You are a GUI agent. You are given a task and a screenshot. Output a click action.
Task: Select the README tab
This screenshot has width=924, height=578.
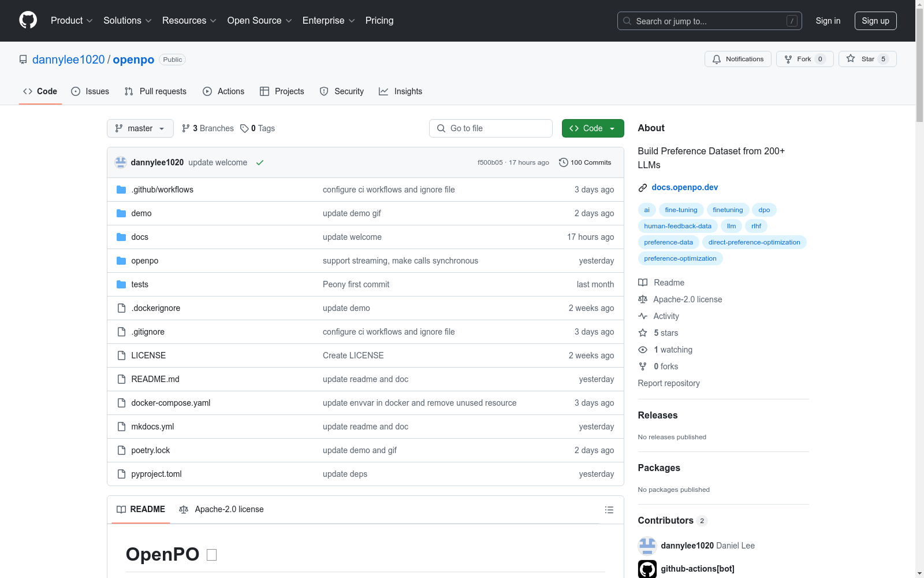(x=141, y=509)
